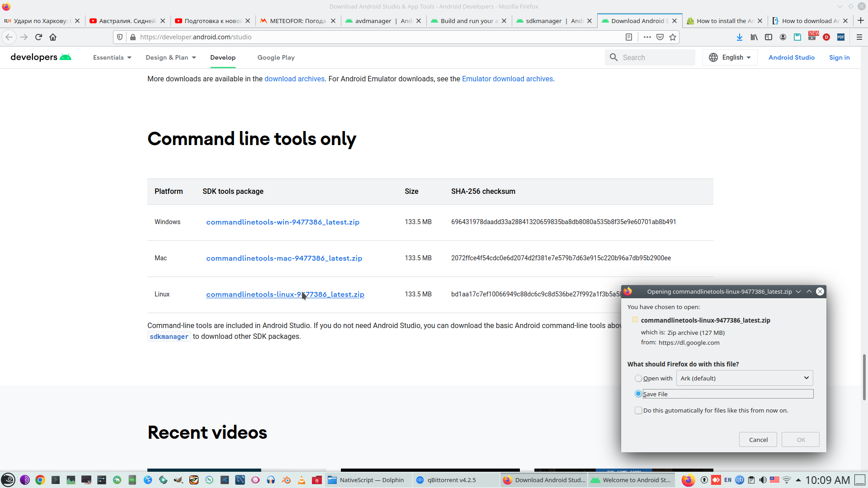Open the Firefox hamburger menu

click(x=859, y=37)
